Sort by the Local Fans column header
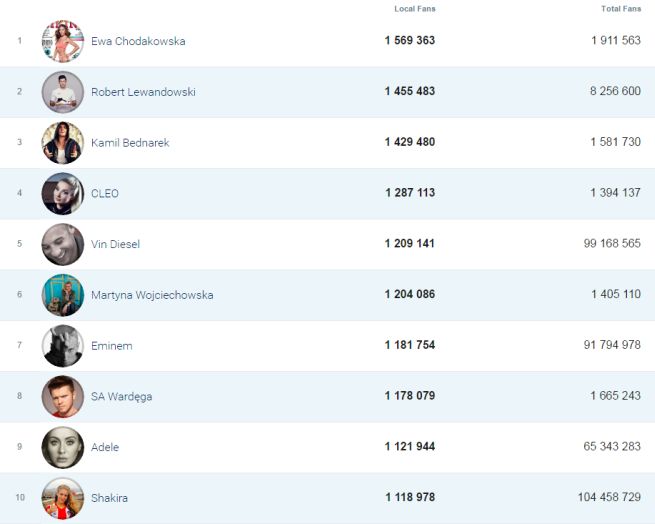 (x=414, y=9)
